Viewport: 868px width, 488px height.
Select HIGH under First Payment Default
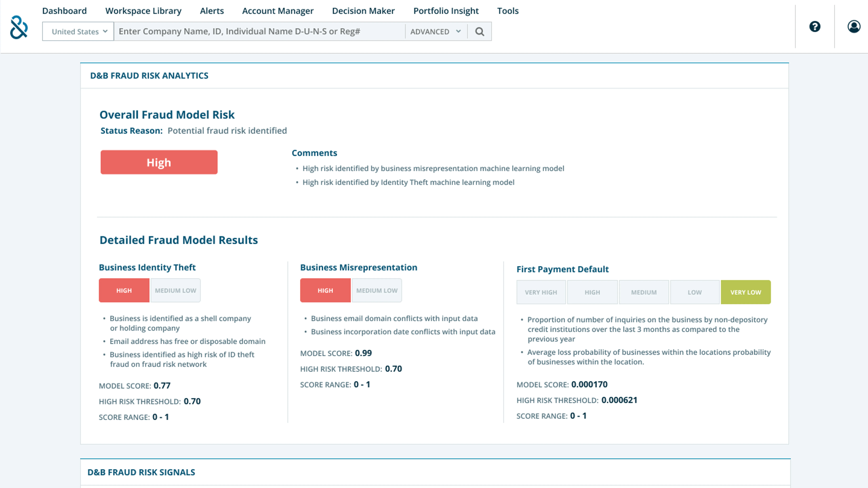pyautogui.click(x=592, y=292)
